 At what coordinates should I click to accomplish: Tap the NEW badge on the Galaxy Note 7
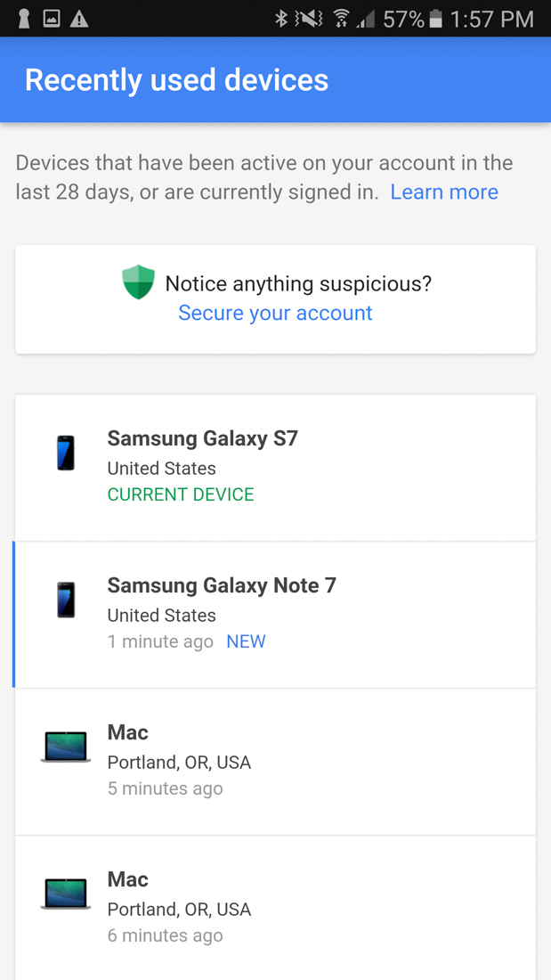(x=246, y=641)
